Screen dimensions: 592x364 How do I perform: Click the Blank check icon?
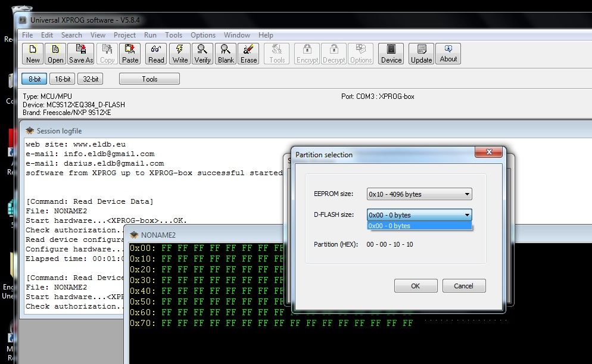[226, 54]
